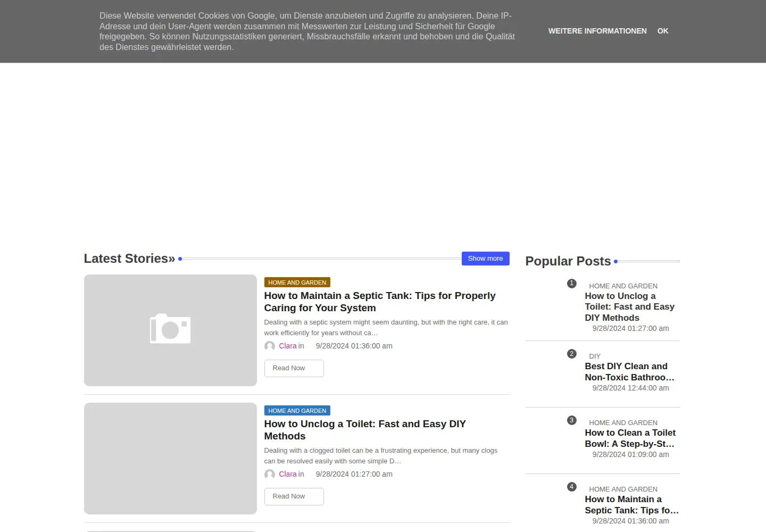Click popular post number 2 badge

pyautogui.click(x=572, y=354)
